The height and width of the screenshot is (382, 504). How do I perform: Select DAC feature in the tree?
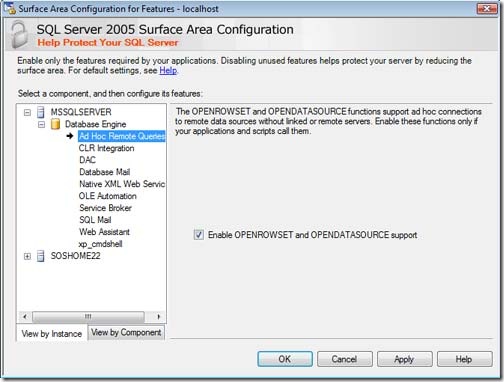(87, 160)
